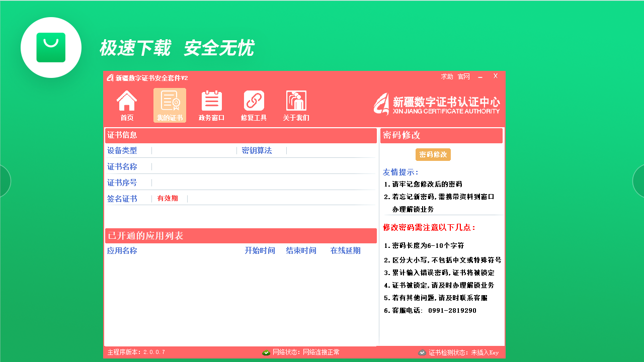Viewport: 644px width, 362px height.
Task: Click the 密码修改 (Change Password) button
Action: [433, 155]
